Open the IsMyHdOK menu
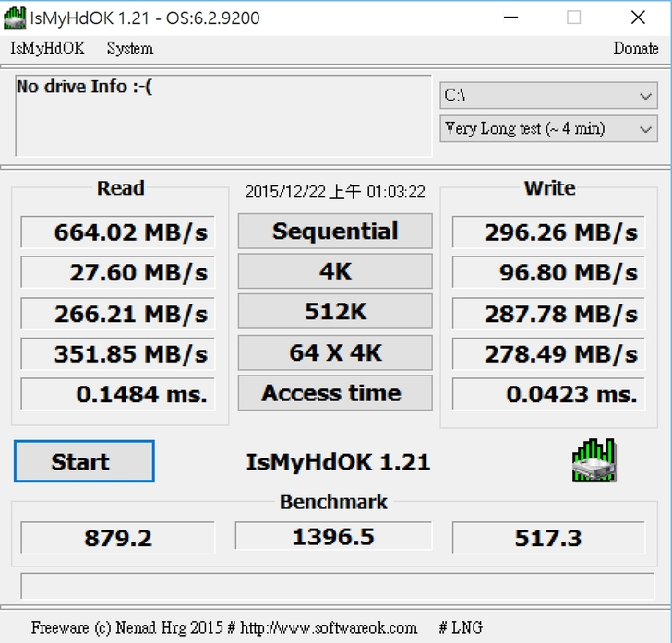The height and width of the screenshot is (643, 672). (47, 49)
